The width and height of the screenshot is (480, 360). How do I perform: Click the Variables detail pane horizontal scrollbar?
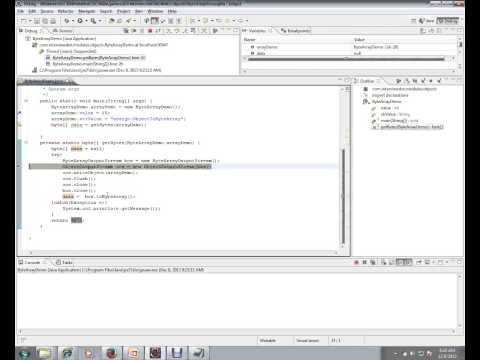coord(348,71)
